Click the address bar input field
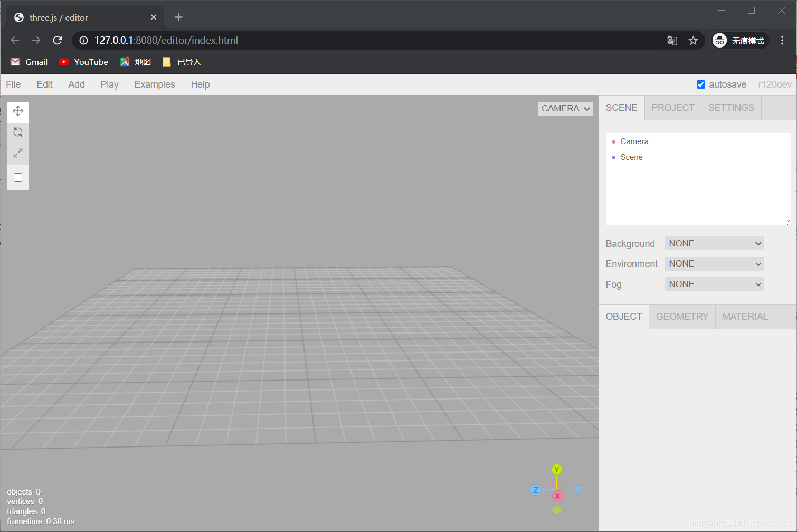This screenshot has height=532, width=797. click(x=317, y=40)
